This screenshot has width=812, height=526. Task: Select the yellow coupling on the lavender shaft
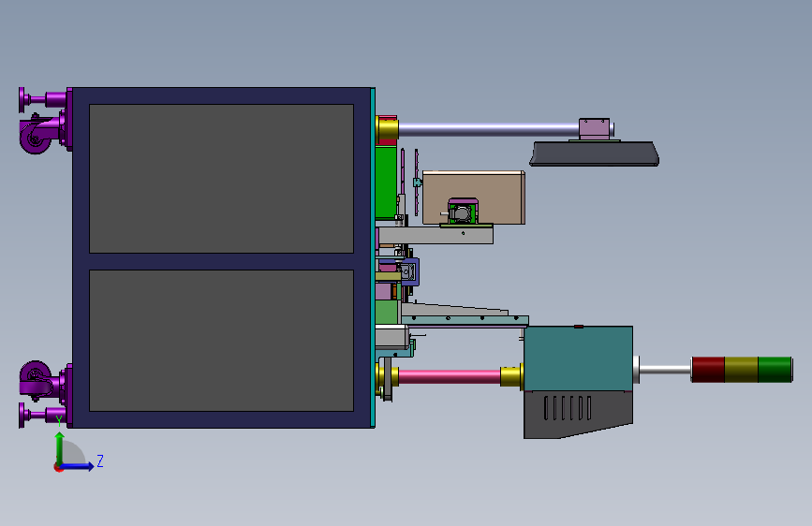pyautogui.click(x=387, y=129)
